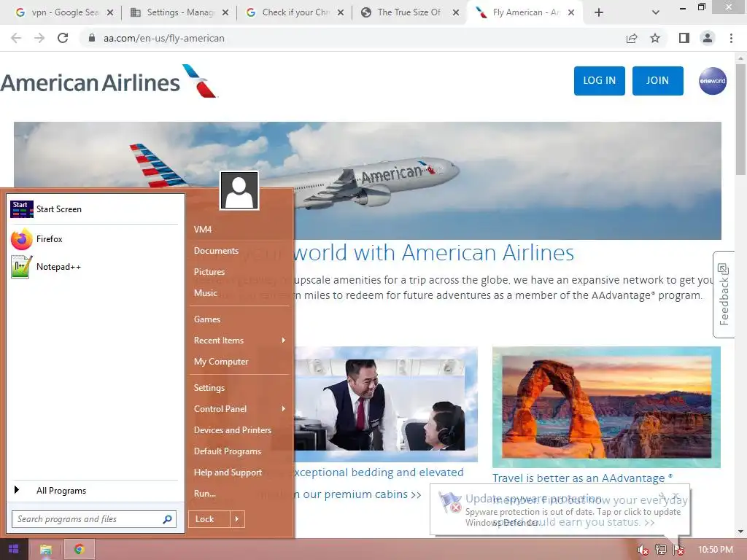This screenshot has height=560, width=747.
Task: Expand the Control Panel submenu arrow
Action: [x=284, y=409]
